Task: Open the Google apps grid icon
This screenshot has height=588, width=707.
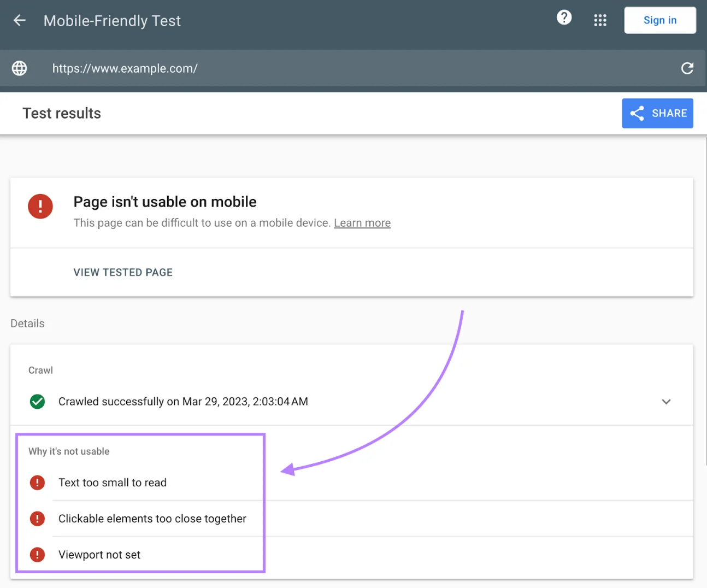Action: coord(600,20)
